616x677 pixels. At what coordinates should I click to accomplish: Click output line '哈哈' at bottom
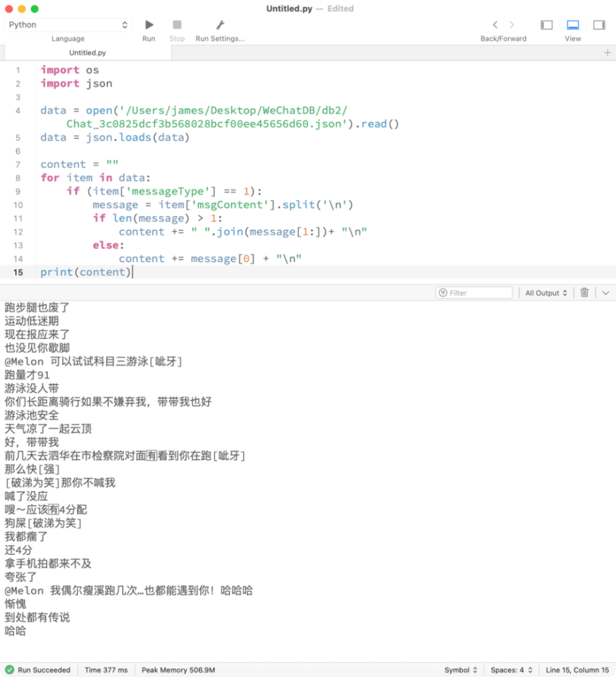(x=15, y=631)
